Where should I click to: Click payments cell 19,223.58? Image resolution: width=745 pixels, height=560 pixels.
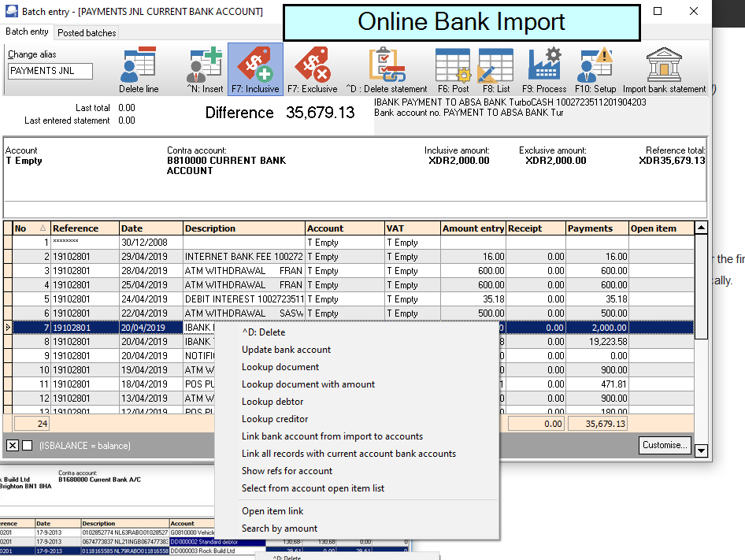pos(597,342)
